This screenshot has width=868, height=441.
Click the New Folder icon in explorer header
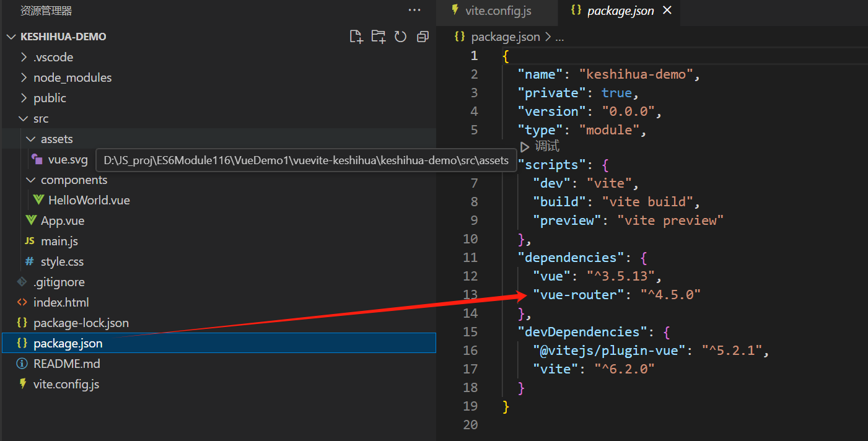(379, 37)
